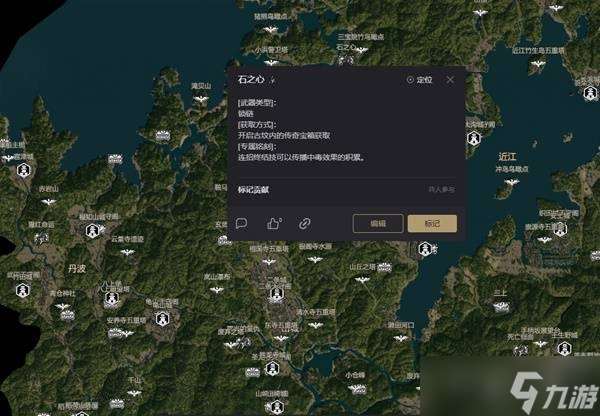
Task: Close the 石之心 info popup
Action: pos(450,80)
